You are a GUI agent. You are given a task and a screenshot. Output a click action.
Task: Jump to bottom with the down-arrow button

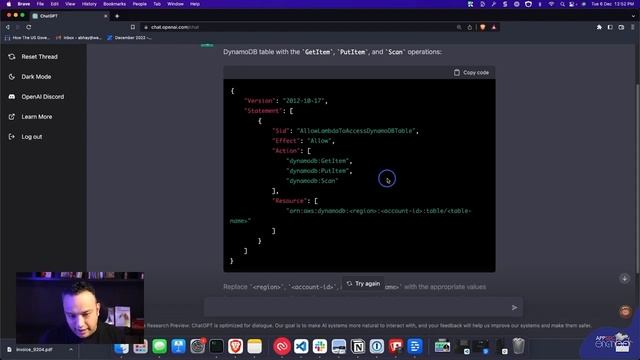pyautogui.click(x=624, y=279)
